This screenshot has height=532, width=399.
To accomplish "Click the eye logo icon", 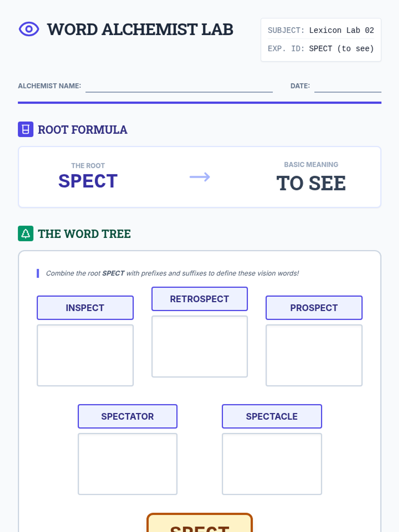I will coord(29,29).
